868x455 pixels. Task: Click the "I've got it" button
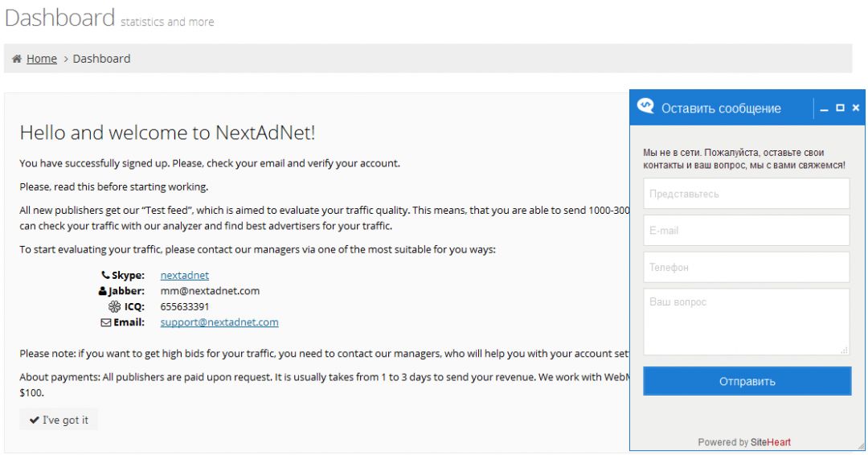[59, 420]
